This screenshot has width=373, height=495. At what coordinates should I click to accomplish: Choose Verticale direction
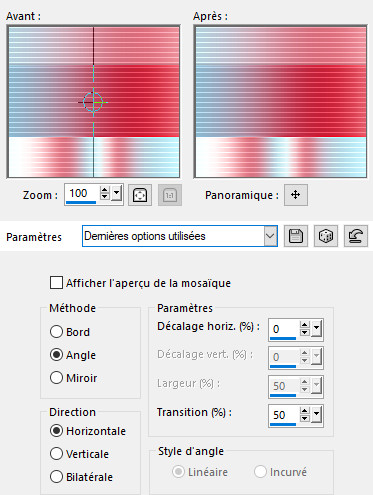click(x=56, y=454)
